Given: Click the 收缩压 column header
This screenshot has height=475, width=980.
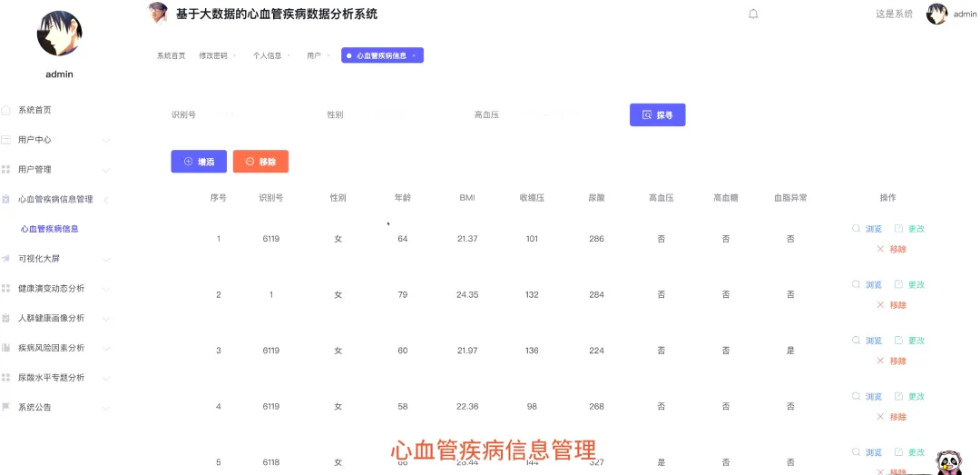Looking at the screenshot, I should 532,198.
